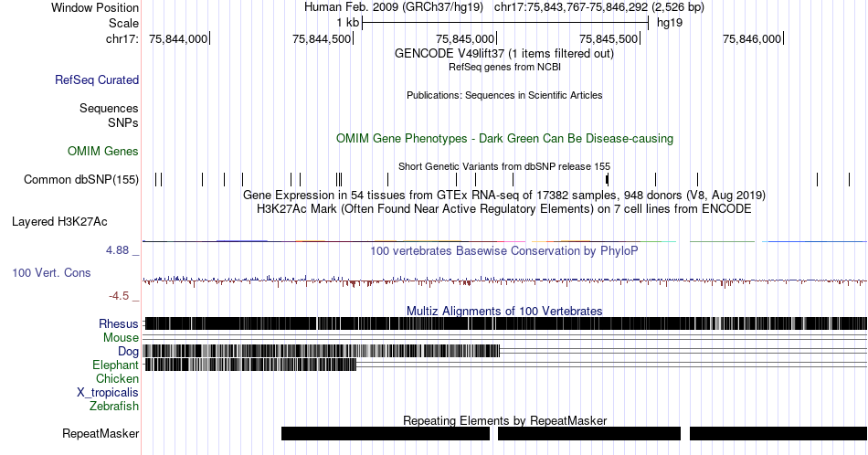Click the 4.88 PhyloP upper value
Screen dimensions: 868x455
(117, 250)
